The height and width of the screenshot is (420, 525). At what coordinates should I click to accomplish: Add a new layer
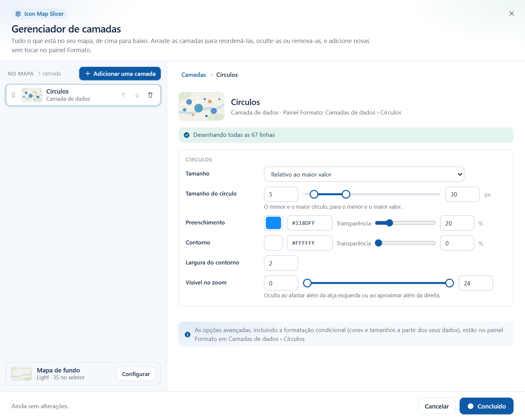[120, 73]
